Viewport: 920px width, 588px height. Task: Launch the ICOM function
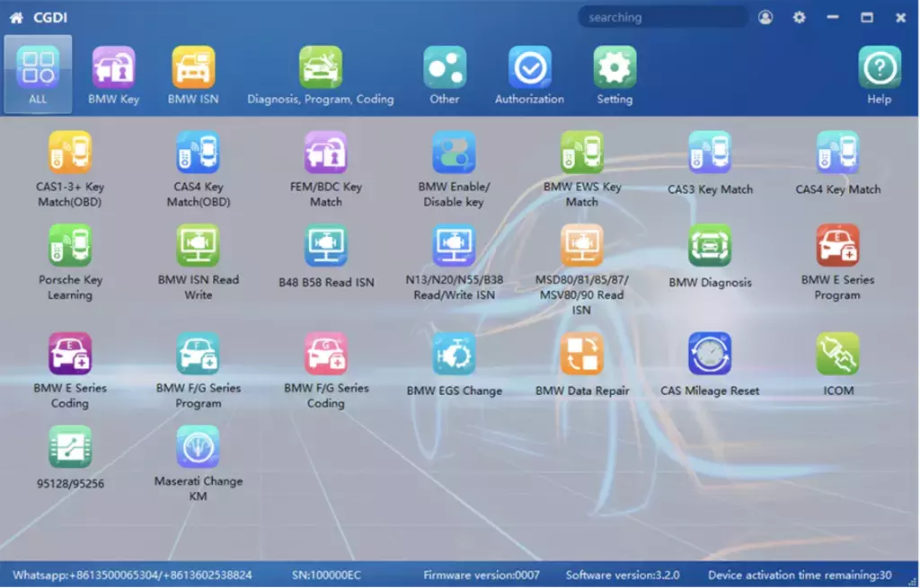837,354
